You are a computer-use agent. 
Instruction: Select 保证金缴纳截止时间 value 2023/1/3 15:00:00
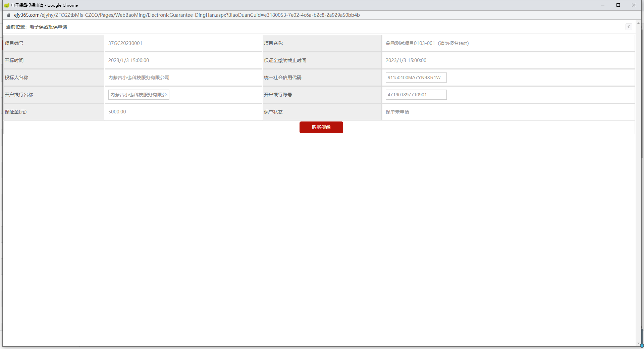pyautogui.click(x=406, y=60)
